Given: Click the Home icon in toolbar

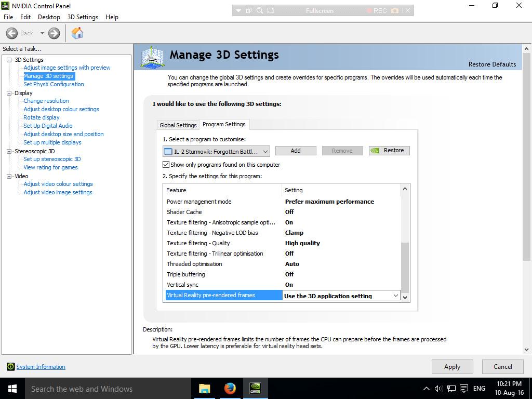Looking at the screenshot, I should 77,33.
